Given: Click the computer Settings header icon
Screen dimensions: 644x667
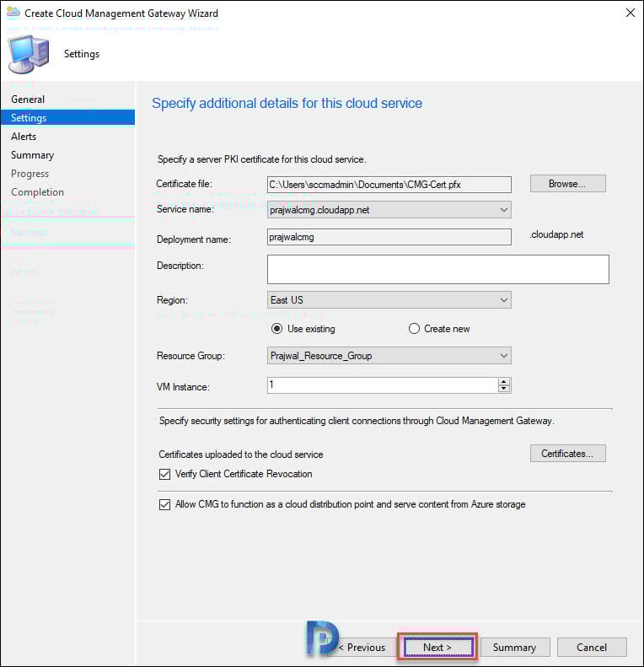Looking at the screenshot, I should click(x=29, y=55).
